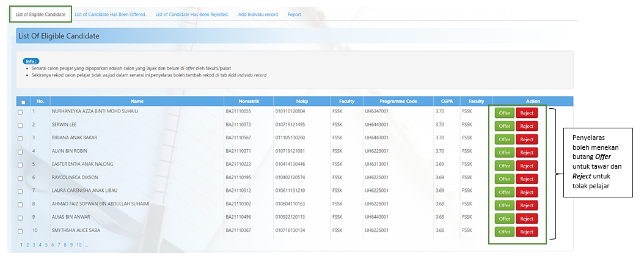Open the Report tab
The height and width of the screenshot is (272, 644).
(295, 14)
